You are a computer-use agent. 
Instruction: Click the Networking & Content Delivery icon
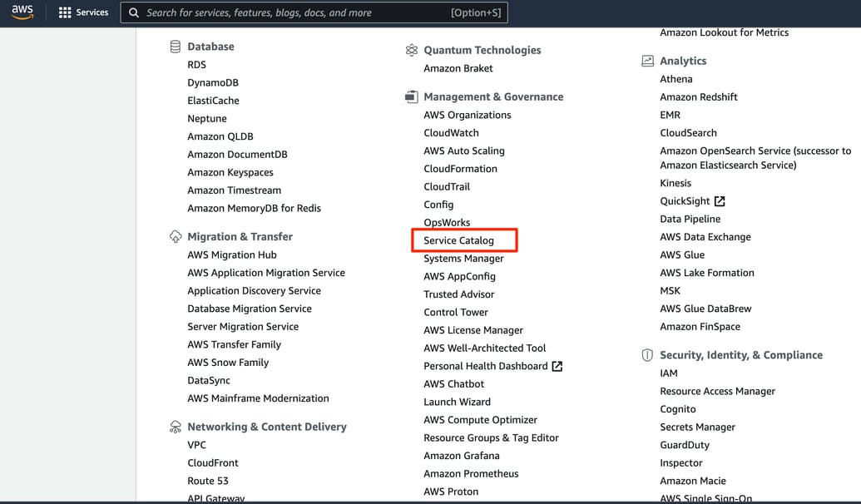point(175,426)
